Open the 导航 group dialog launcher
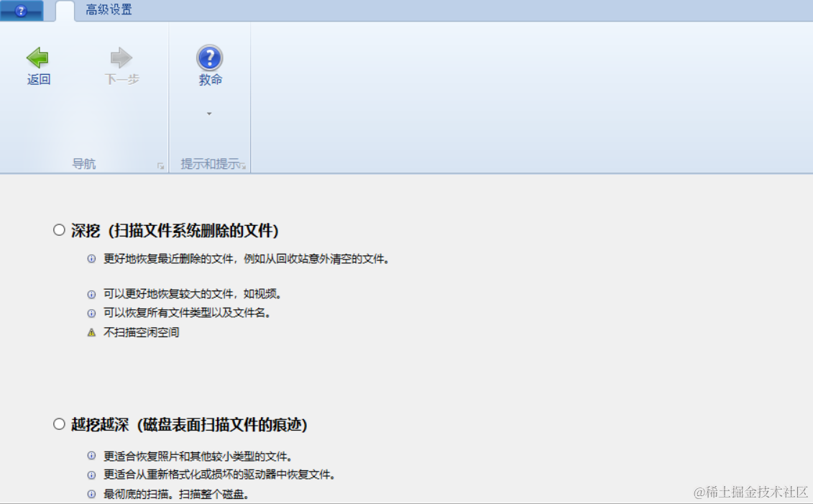The width and height of the screenshot is (813, 504). (160, 166)
